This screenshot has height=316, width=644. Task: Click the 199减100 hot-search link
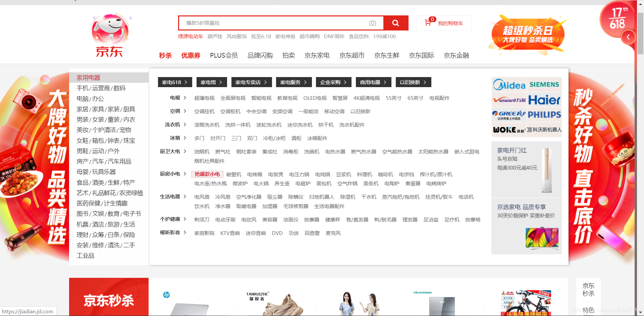(384, 37)
